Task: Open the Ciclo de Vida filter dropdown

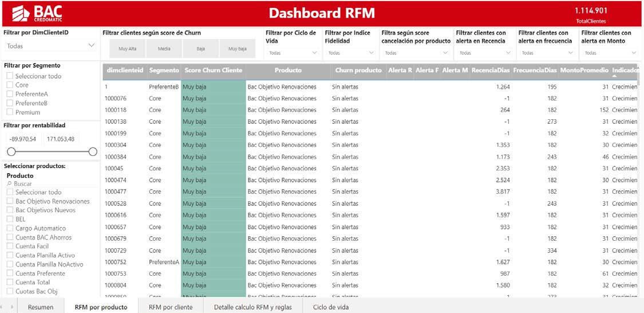Action: coord(293,53)
